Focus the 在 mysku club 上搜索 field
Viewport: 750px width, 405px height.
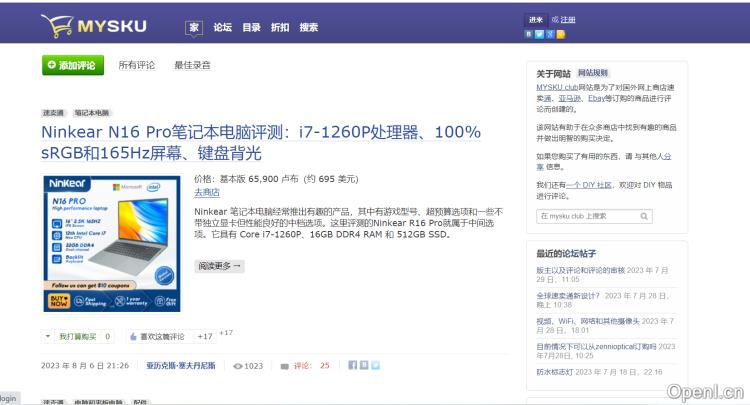point(594,216)
